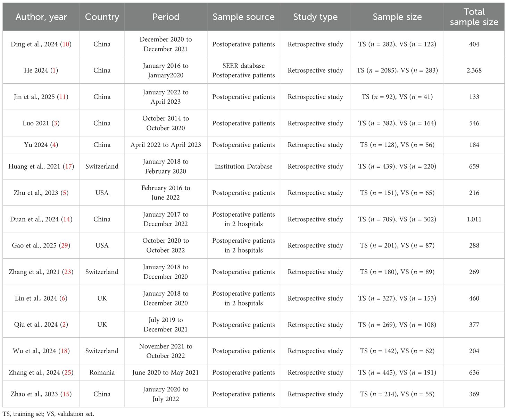The image size is (507, 420).
Task: Click reference 4 next to Yu 2024
Action: (54, 145)
